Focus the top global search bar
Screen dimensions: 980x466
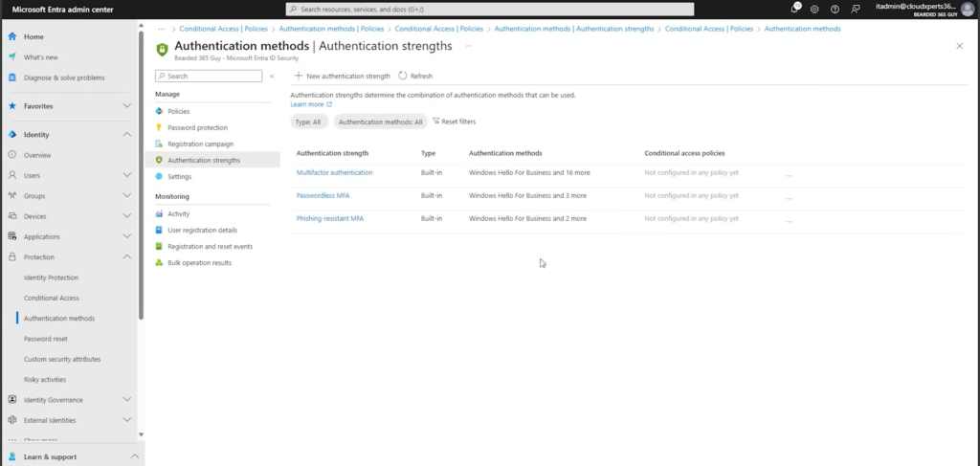(489, 10)
